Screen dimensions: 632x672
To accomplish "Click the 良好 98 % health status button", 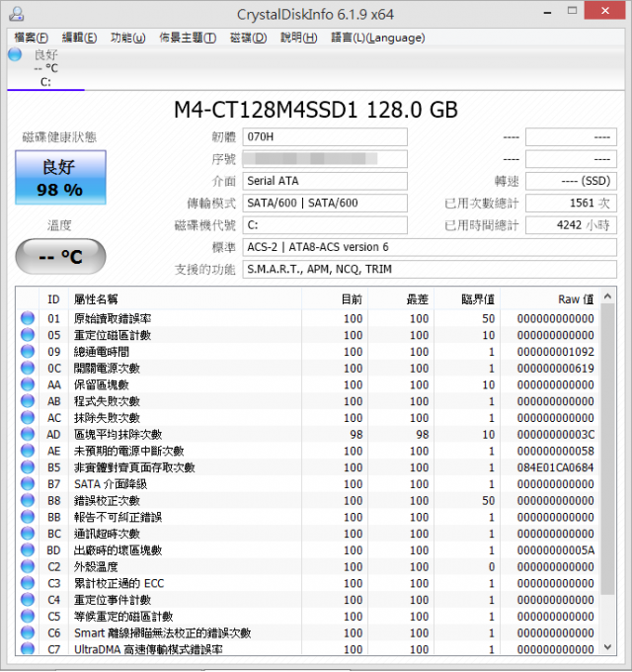I will [60, 178].
